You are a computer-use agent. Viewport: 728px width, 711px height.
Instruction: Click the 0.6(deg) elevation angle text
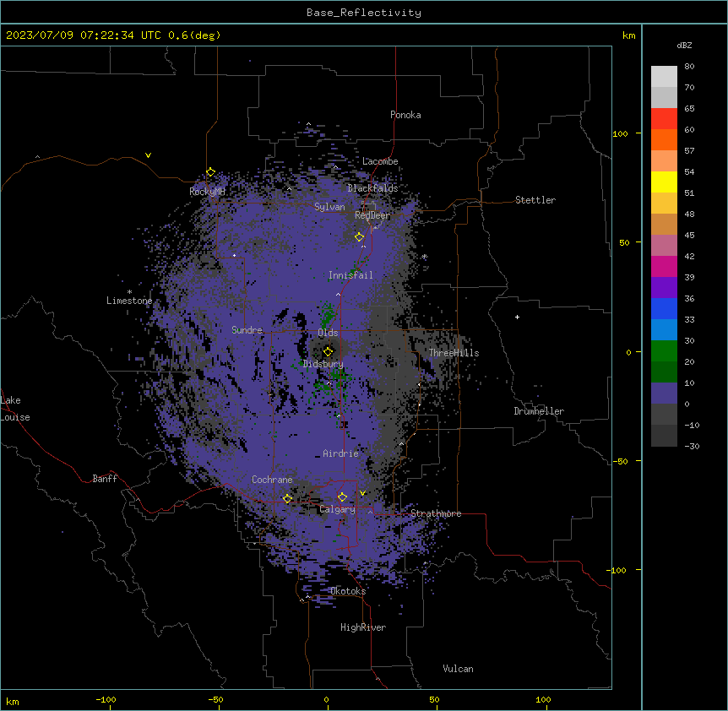click(x=194, y=35)
